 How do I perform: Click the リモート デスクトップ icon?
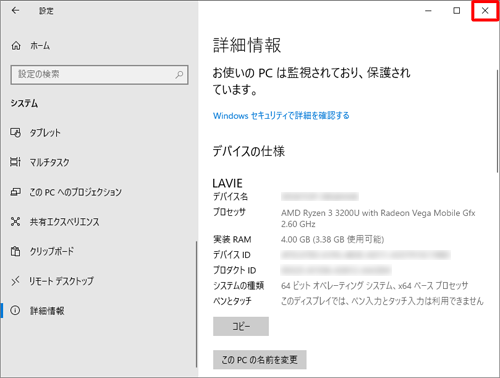pos(16,281)
